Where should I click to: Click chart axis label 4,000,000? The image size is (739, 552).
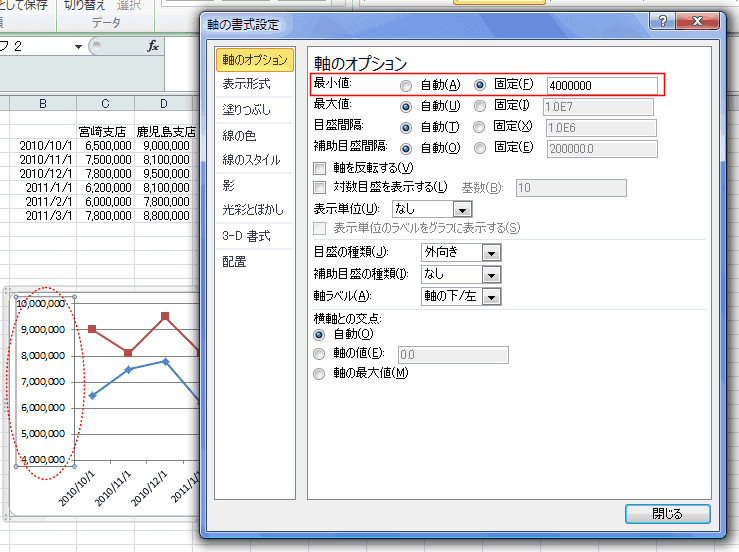click(43, 460)
